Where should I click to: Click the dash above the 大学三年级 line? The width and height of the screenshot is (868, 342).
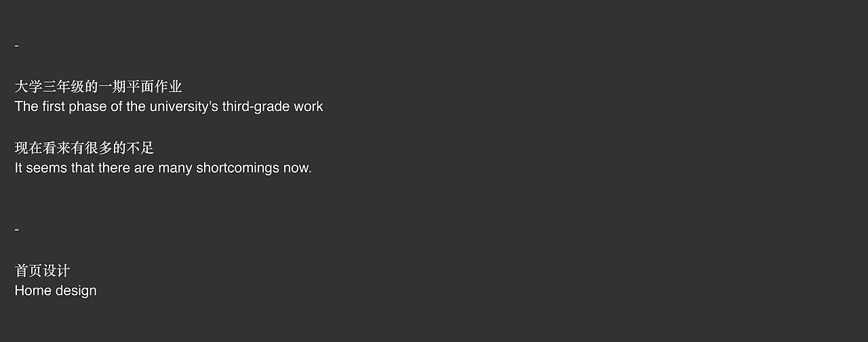click(x=16, y=45)
